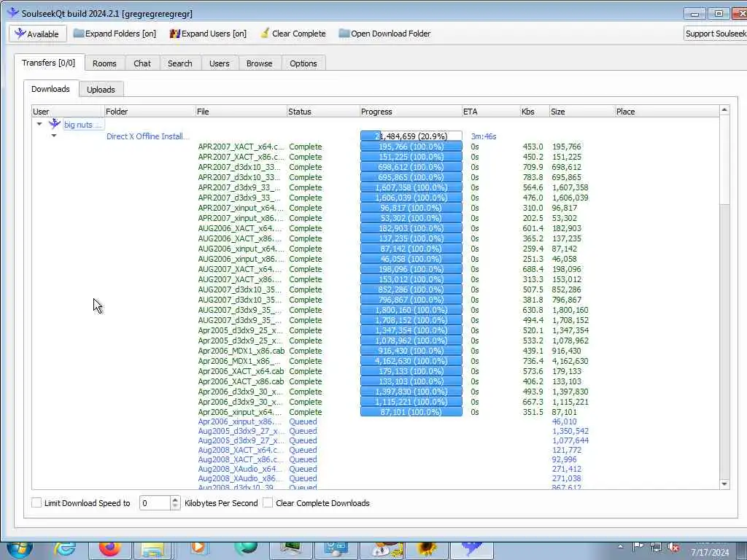
Task: Click the Open Download Folder icon
Action: tap(344, 34)
